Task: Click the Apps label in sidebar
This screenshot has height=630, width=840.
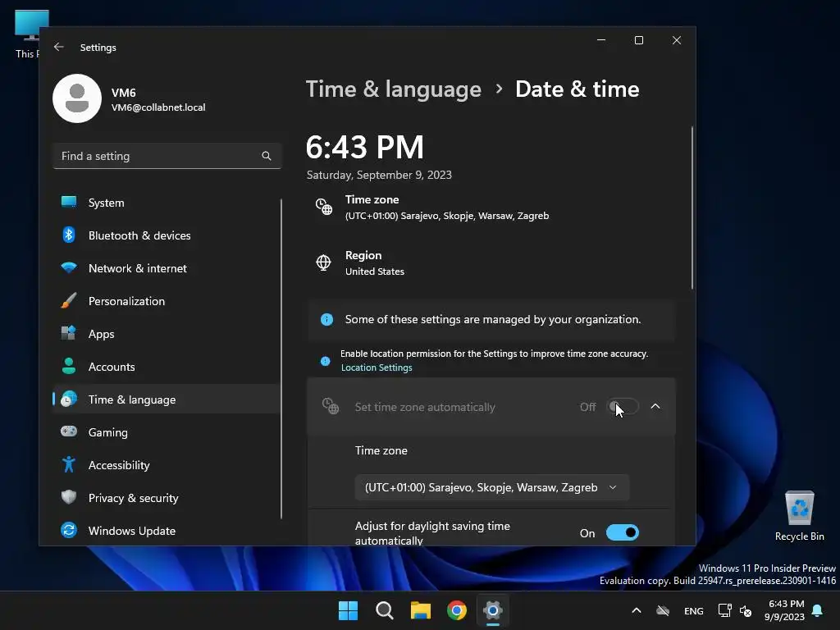Action: pos(101,334)
